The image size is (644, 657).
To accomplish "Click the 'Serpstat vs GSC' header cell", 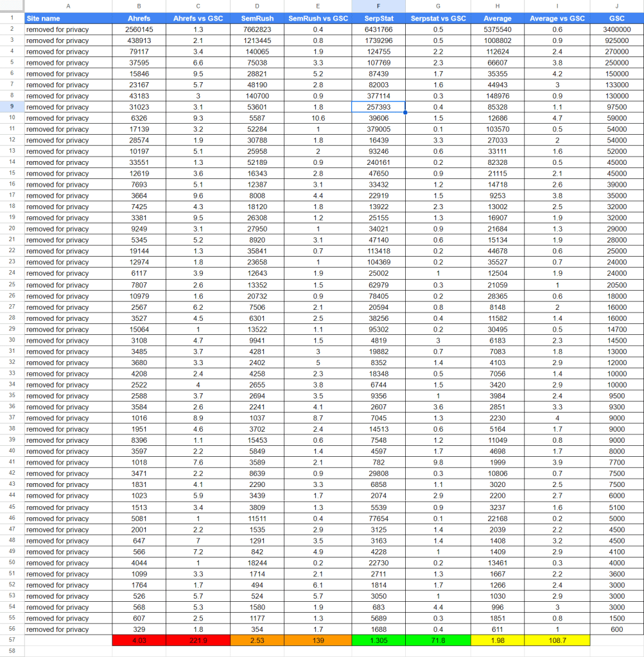I will (438, 19).
